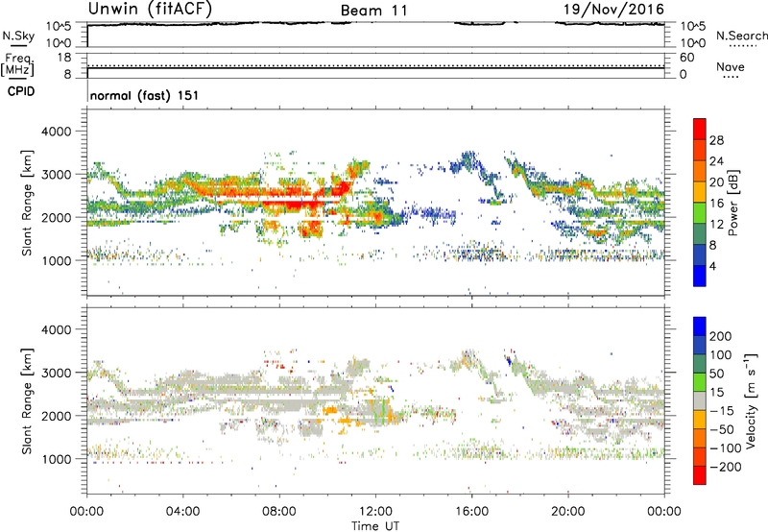Select the "N.Search" legend label
This screenshot has width=768, height=532.
click(x=741, y=36)
